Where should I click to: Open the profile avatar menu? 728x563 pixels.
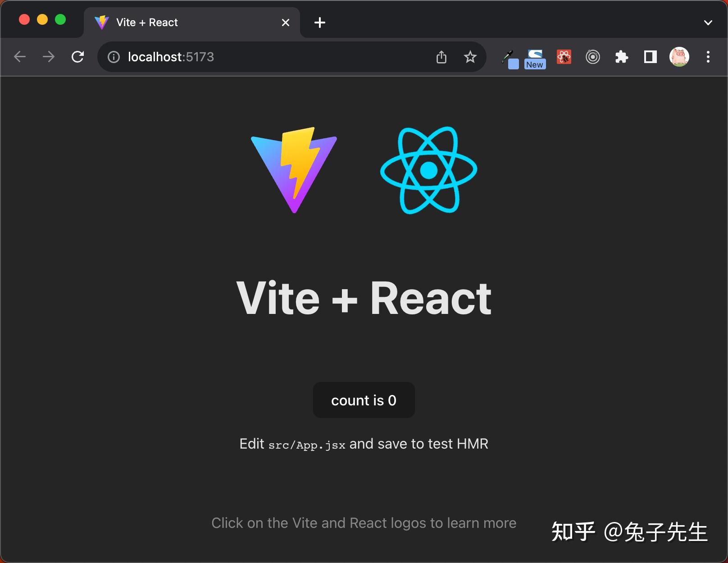(x=679, y=57)
